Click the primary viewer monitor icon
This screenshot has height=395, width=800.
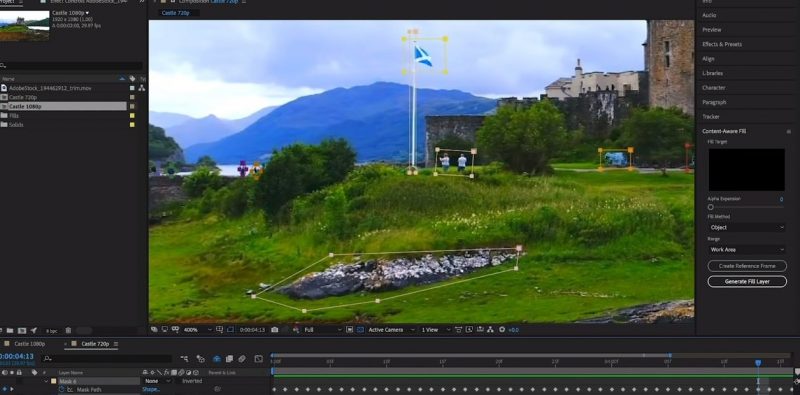[x=164, y=330]
